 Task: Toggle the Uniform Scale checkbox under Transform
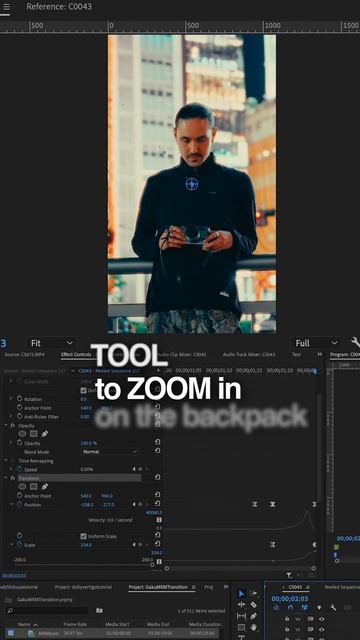click(x=83, y=536)
